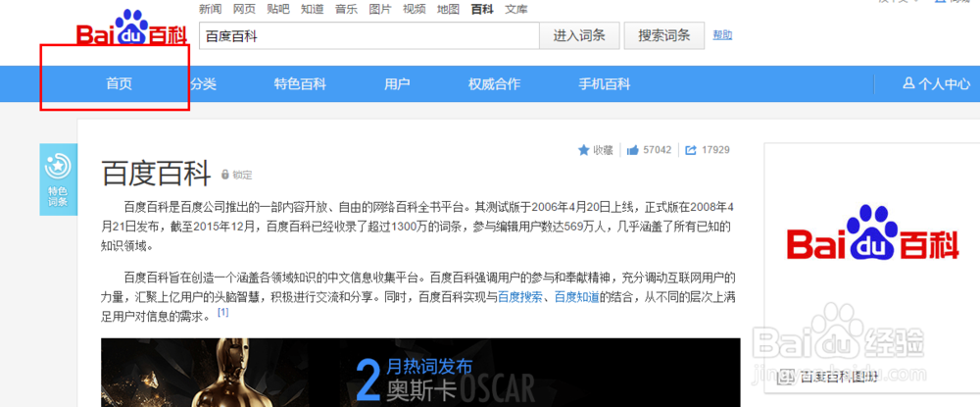
Task: Click the 帮助 help link
Action: [x=722, y=35]
